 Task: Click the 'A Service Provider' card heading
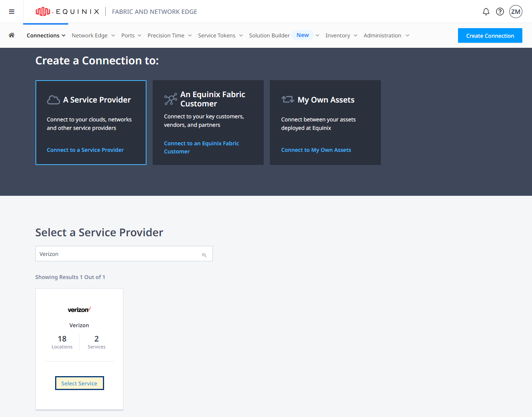[97, 100]
